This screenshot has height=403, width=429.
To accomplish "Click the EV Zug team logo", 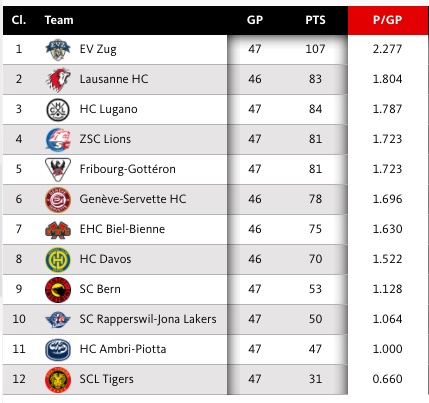I will pyautogui.click(x=58, y=50).
